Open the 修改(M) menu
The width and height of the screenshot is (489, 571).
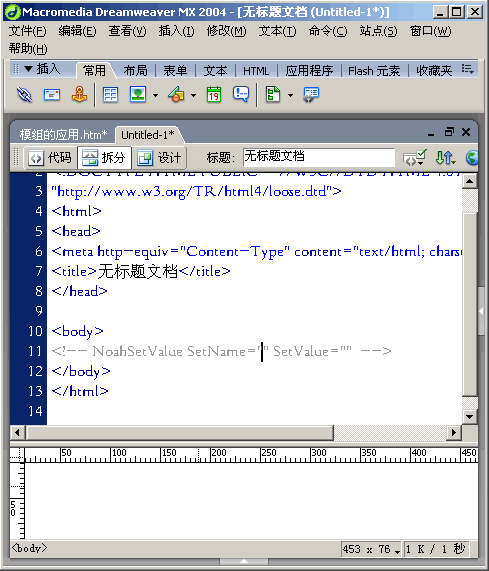point(226,31)
